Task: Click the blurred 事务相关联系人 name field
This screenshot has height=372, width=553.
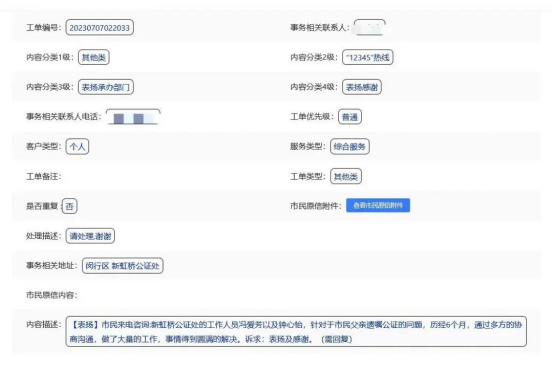Action: pos(370,28)
